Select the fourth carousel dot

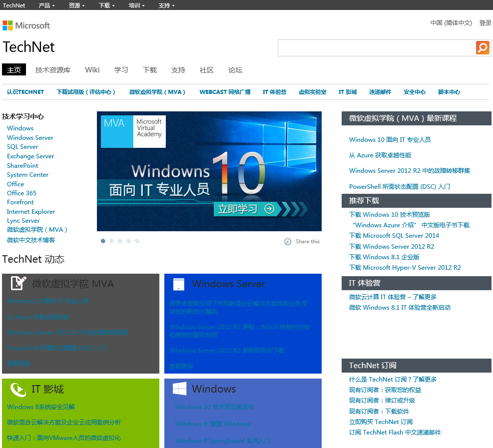[128, 241]
